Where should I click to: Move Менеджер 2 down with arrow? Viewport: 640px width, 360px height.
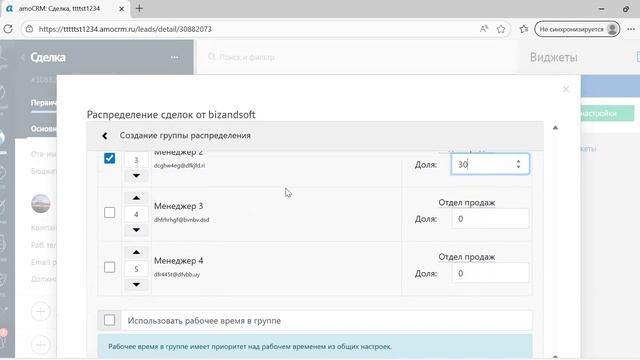[x=136, y=176]
